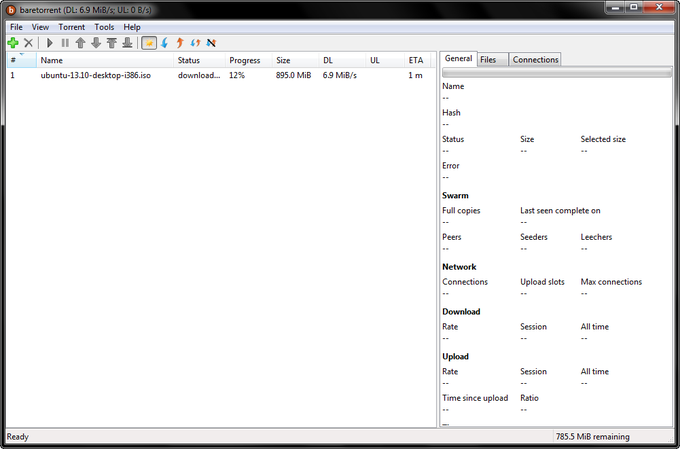Viewport: 680px width, 449px height.
Task: Click the Swarm section heading
Action: coord(455,195)
